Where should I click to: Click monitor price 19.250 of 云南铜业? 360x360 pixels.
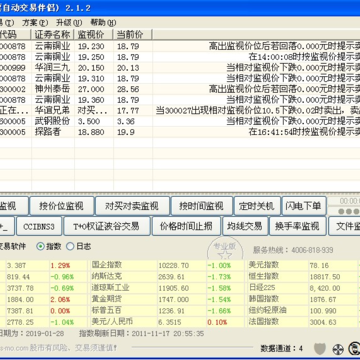[x=91, y=57]
